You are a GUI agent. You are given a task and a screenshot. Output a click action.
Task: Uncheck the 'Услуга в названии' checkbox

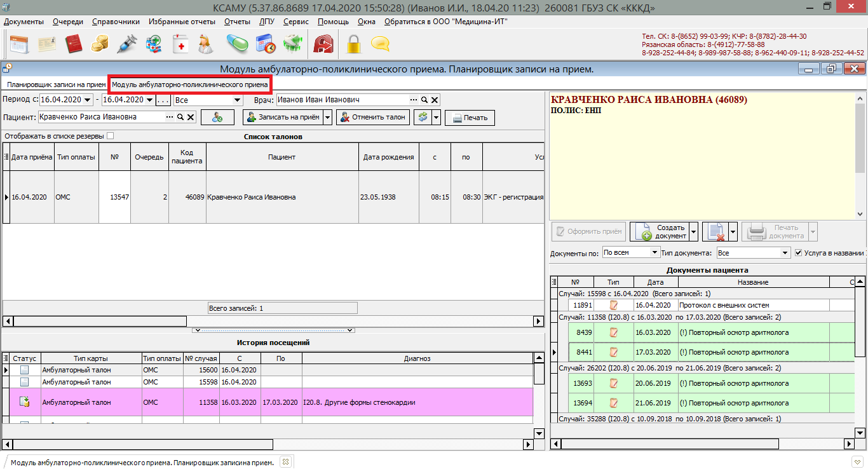(x=798, y=252)
